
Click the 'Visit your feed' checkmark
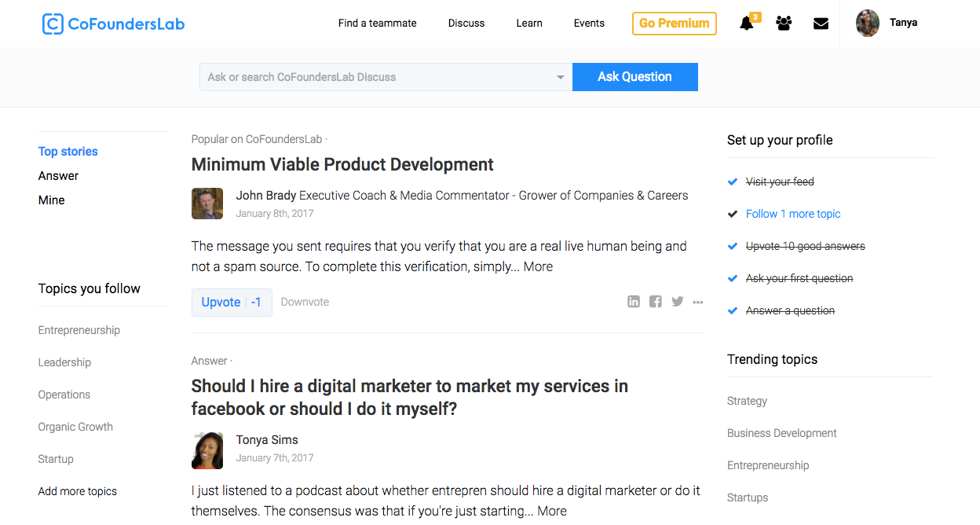(x=733, y=182)
